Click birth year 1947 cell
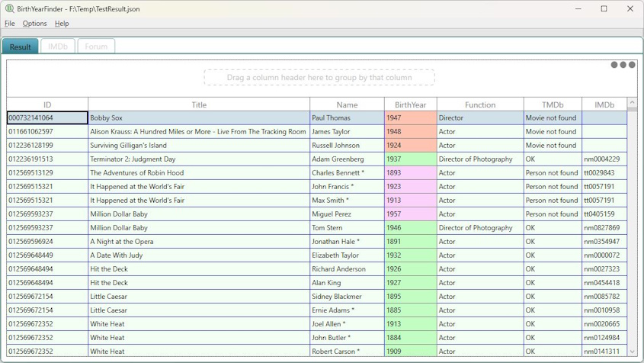The image size is (644, 363). coord(411,118)
